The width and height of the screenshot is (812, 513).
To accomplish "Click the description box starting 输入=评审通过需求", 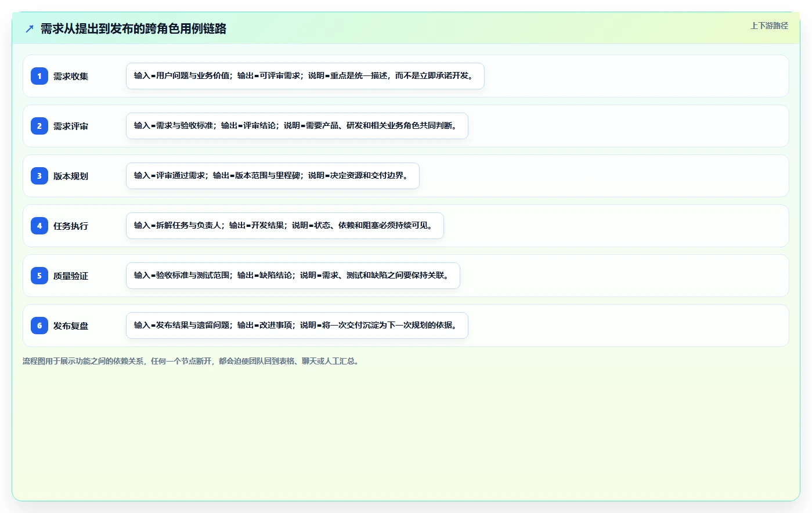I will [x=273, y=176].
